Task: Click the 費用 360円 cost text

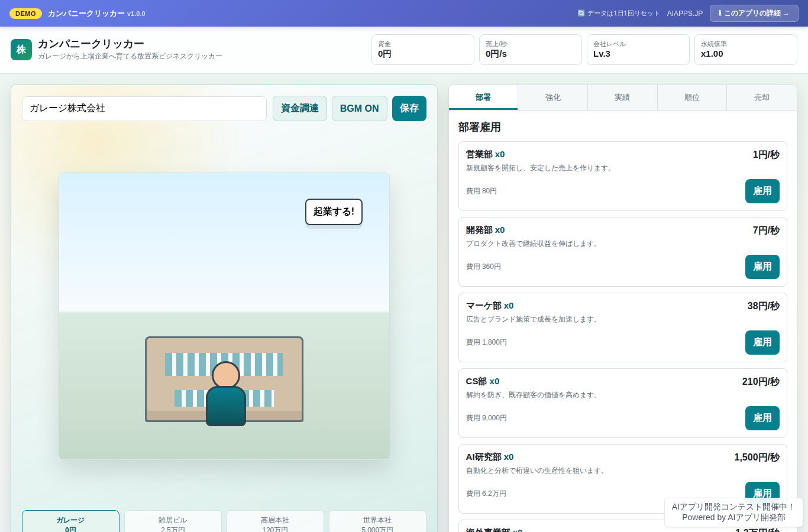Action: click(x=483, y=267)
